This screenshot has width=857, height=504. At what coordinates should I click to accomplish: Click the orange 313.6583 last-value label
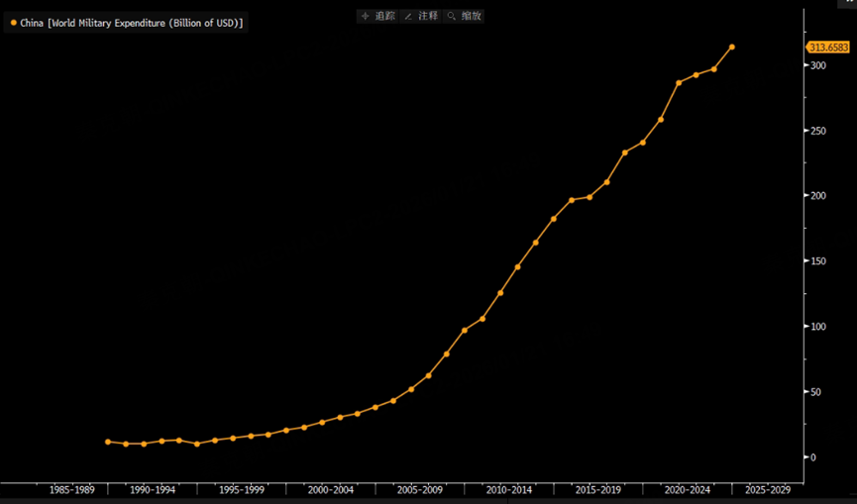[x=827, y=48]
